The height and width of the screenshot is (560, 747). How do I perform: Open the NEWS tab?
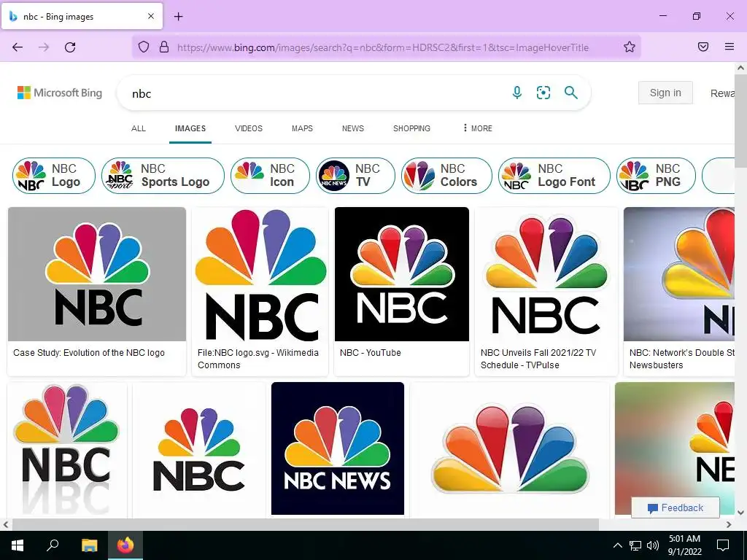pos(353,128)
